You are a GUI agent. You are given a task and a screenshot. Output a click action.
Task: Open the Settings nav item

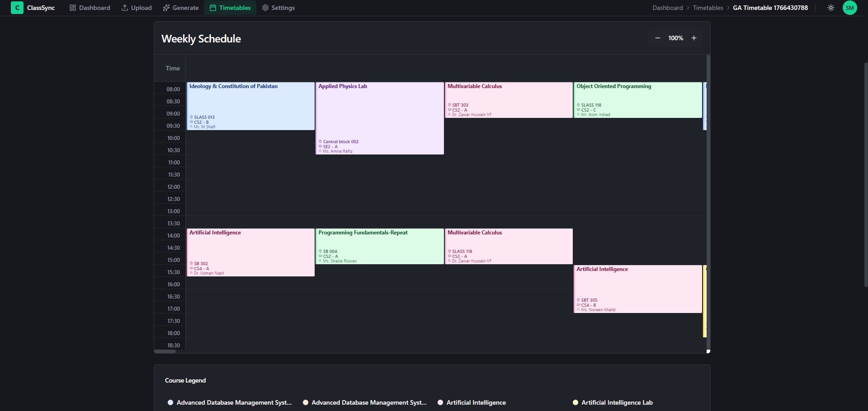click(x=278, y=8)
